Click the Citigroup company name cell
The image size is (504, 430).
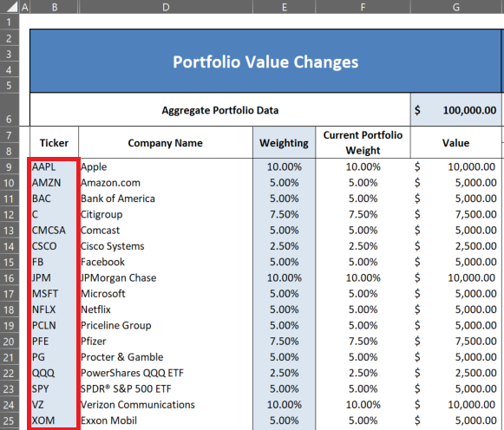coord(166,214)
